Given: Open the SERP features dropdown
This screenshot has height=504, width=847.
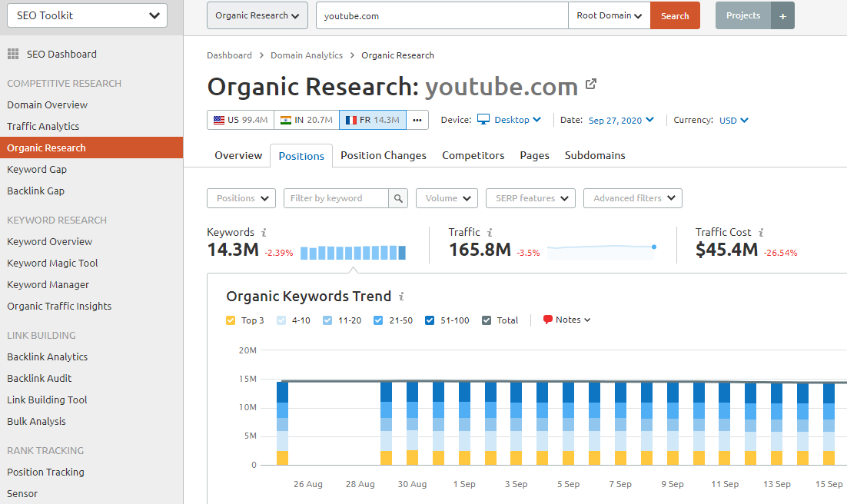Looking at the screenshot, I should [x=531, y=198].
